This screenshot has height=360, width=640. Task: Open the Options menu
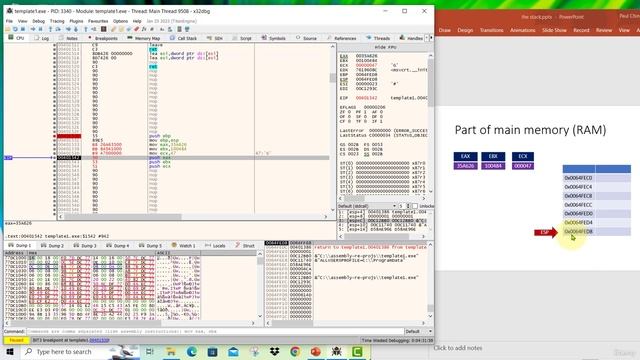(120, 21)
